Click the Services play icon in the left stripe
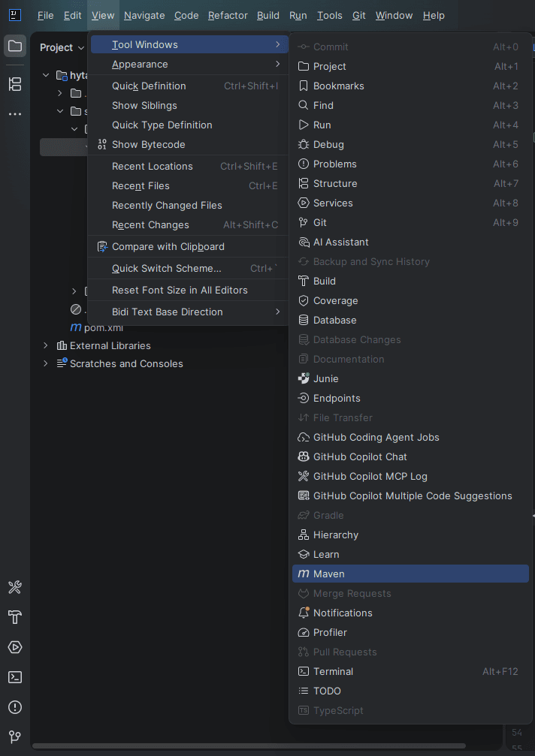The height and width of the screenshot is (756, 535). click(14, 647)
